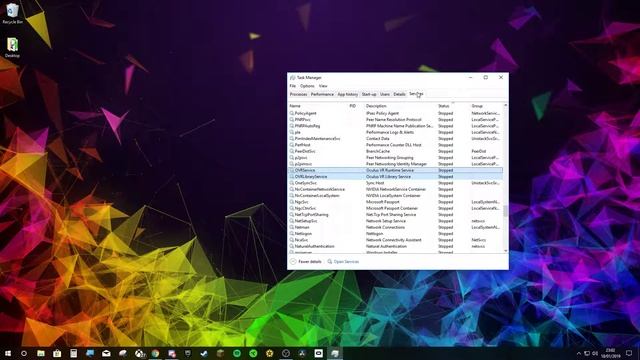The width and height of the screenshot is (640, 360).
Task: Click the services list scrollbar thumb
Action: pyautogui.click(x=506, y=211)
